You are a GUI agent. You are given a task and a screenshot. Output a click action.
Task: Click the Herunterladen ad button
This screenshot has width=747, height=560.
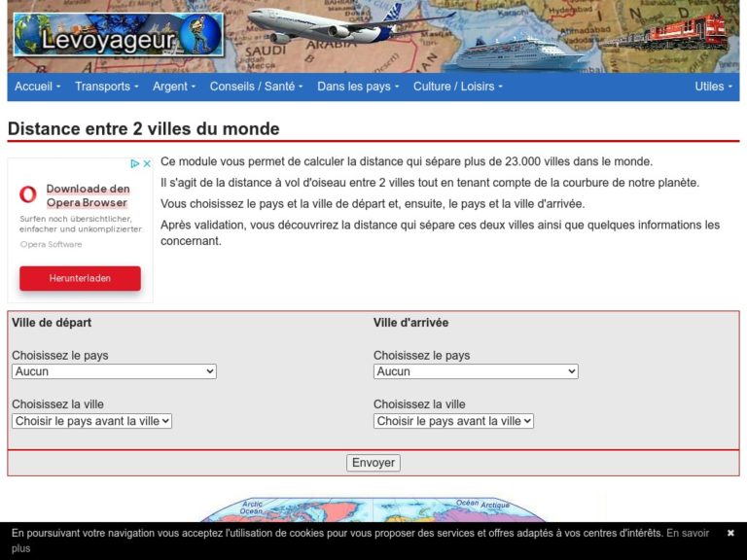coord(80,278)
